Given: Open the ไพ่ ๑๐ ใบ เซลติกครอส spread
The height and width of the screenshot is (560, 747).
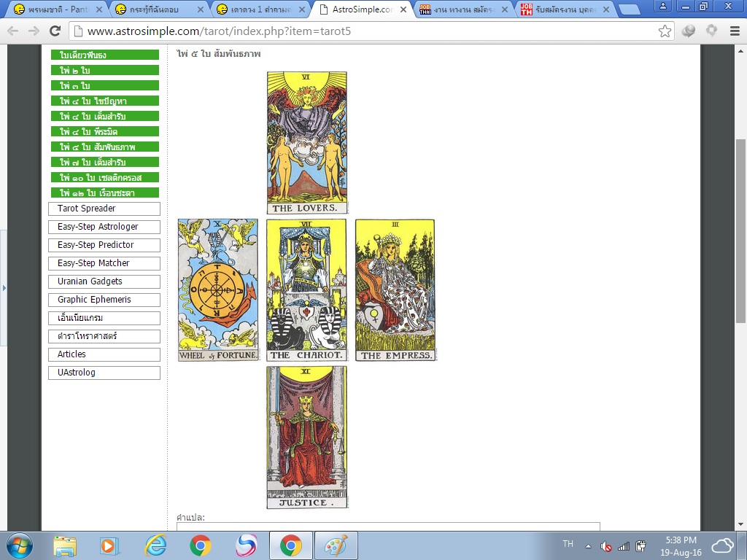Looking at the screenshot, I should point(105,177).
